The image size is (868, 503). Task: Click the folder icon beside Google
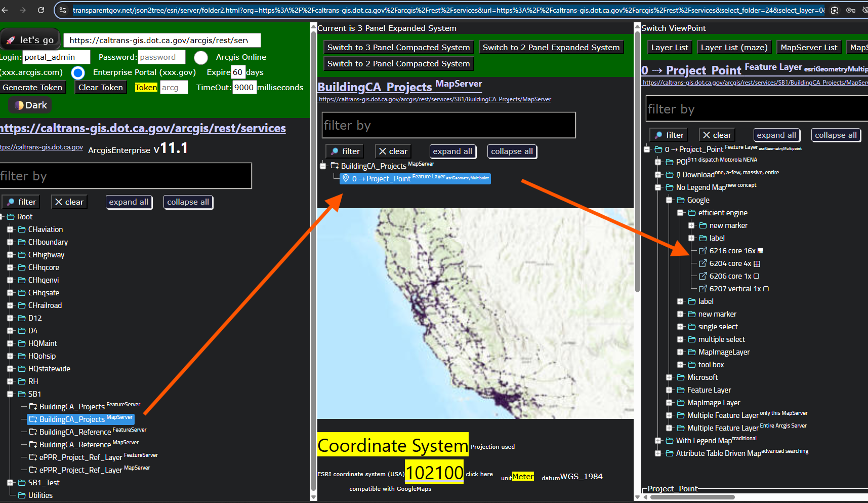tap(681, 200)
